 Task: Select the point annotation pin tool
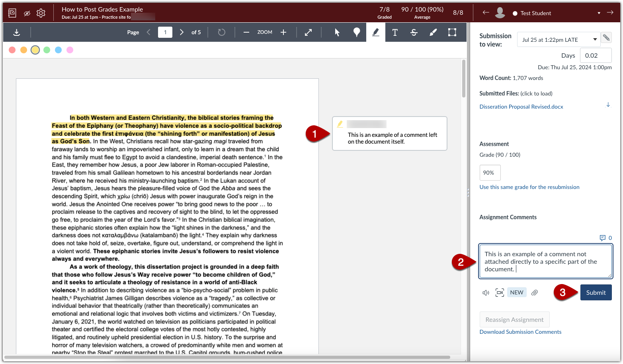pyautogui.click(x=357, y=33)
